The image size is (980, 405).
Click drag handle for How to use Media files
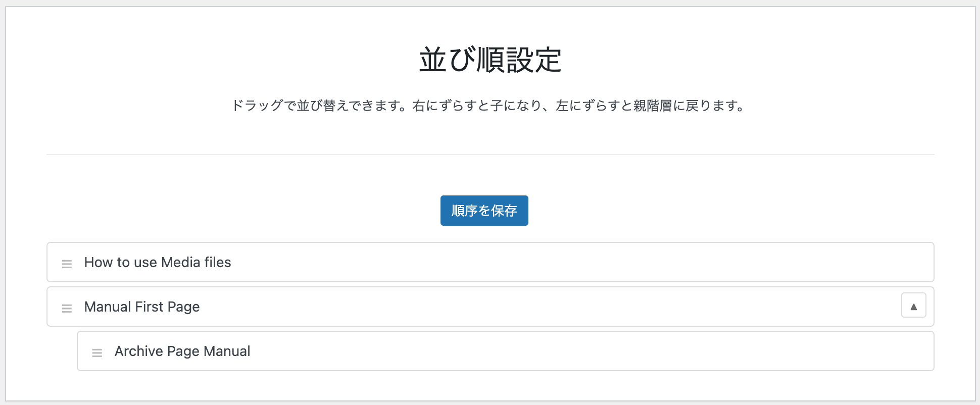(x=67, y=264)
